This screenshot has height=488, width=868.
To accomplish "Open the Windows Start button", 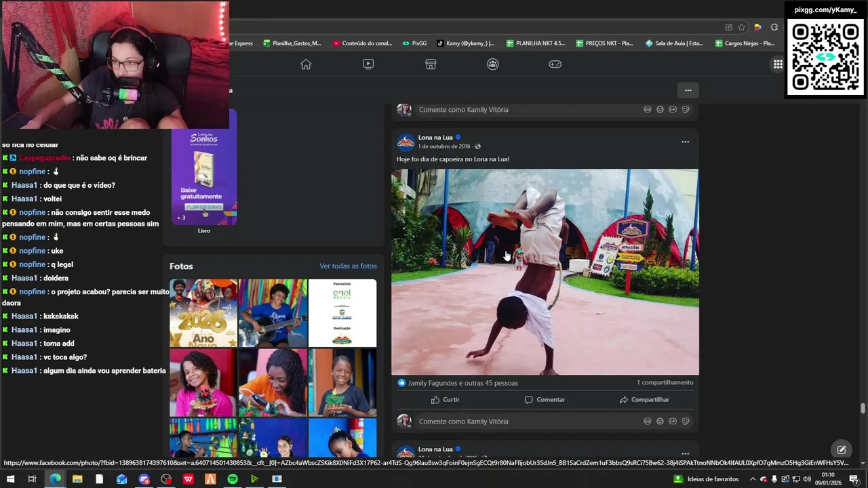I will (x=10, y=479).
